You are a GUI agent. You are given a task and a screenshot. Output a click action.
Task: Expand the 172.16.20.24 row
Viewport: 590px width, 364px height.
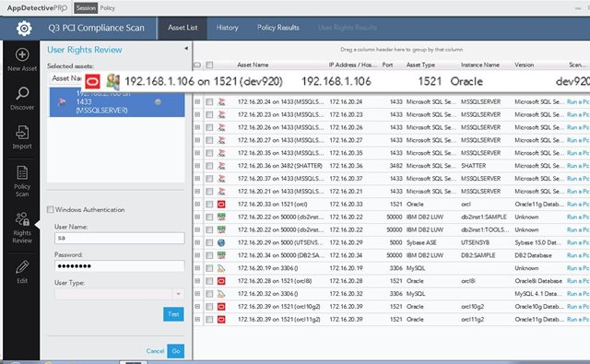click(197, 102)
